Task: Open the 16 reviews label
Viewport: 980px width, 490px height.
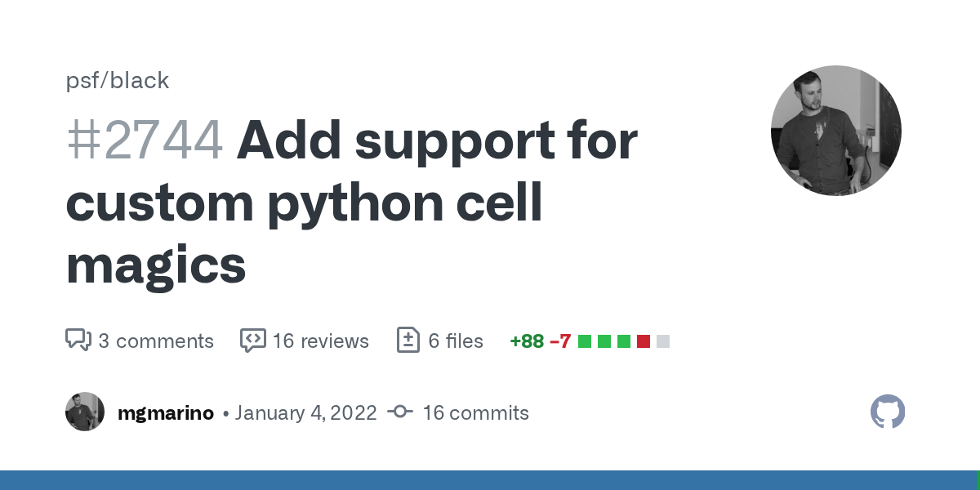Action: (x=321, y=341)
